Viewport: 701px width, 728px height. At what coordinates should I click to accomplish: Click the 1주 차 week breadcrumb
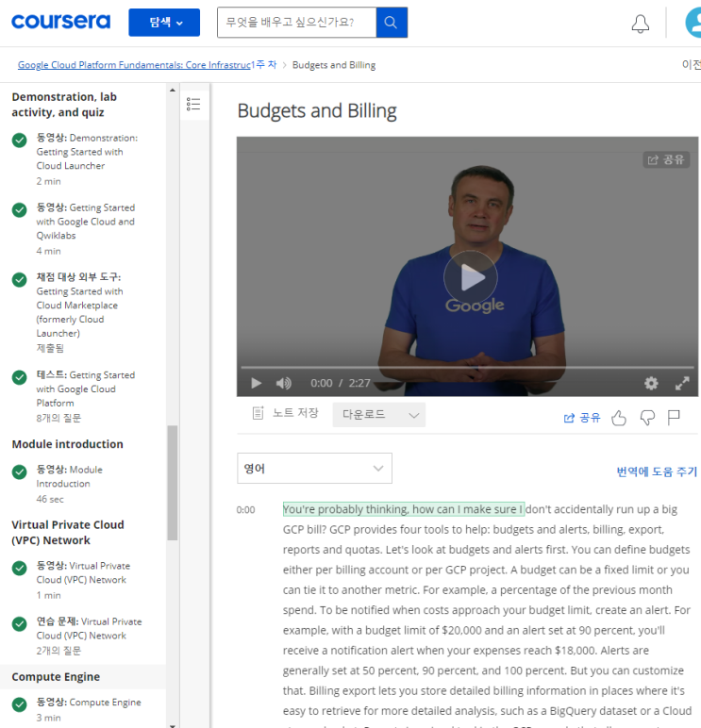tap(264, 64)
